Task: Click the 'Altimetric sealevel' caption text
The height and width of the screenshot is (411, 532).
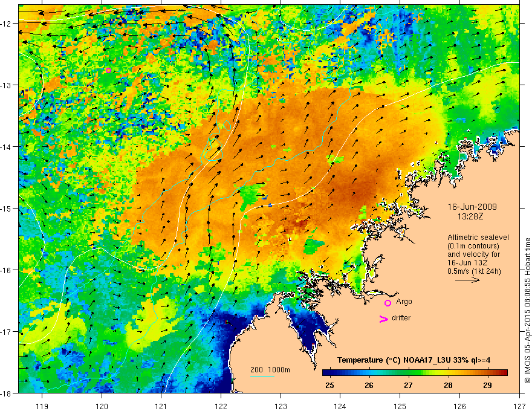Action: click(478, 238)
